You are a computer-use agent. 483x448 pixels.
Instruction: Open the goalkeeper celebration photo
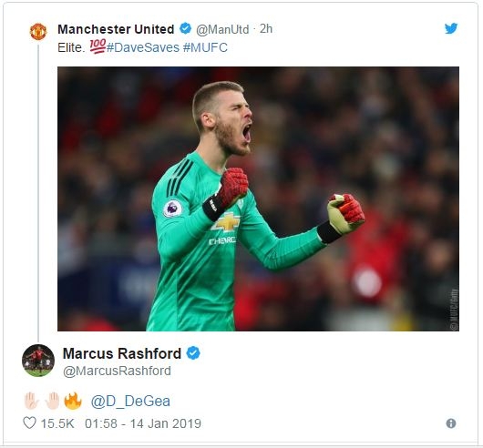tap(258, 199)
